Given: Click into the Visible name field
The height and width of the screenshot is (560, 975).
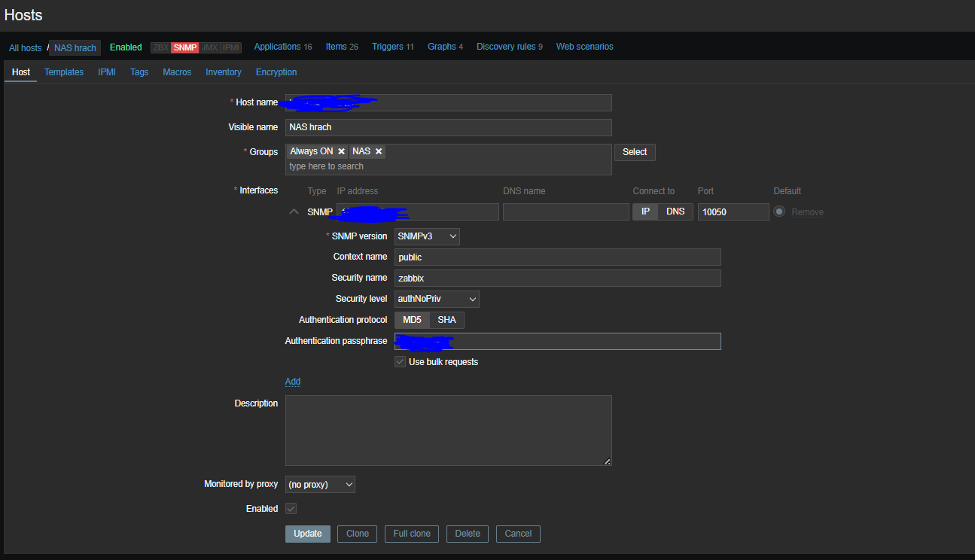Looking at the screenshot, I should (448, 127).
